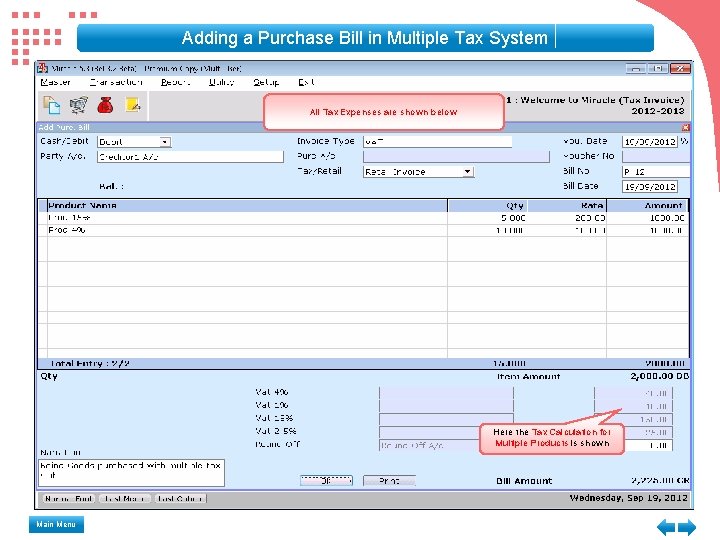Click the Wednesday, Sep 19, 2012 date
The image size is (720, 540).
coord(629,498)
